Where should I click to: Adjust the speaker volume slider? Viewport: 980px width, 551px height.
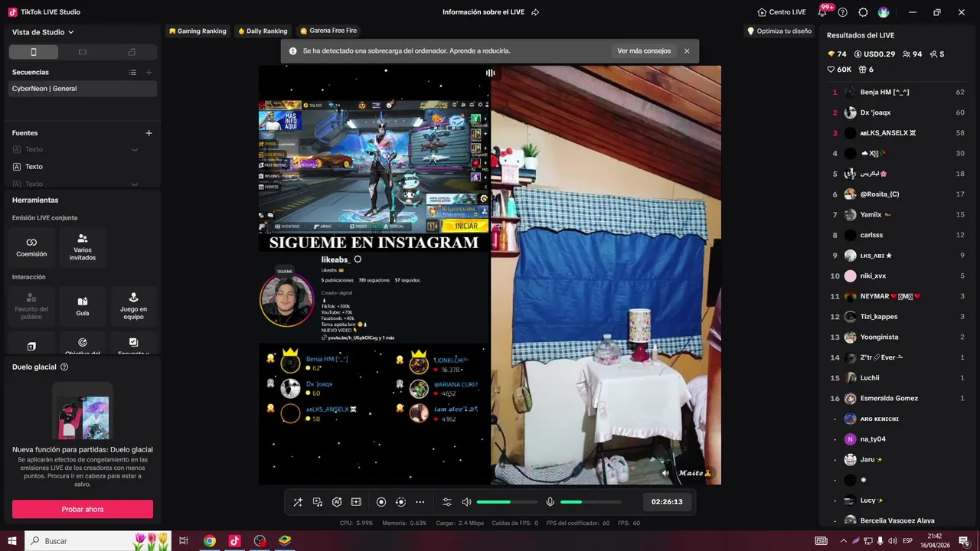tap(507, 502)
